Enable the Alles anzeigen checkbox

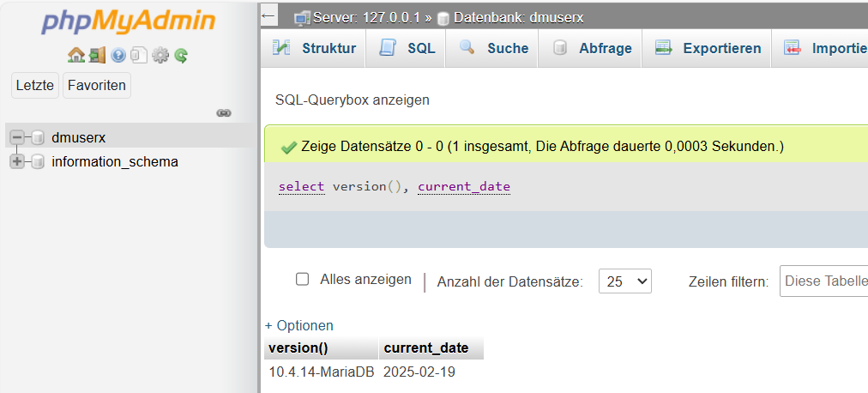pos(302,279)
